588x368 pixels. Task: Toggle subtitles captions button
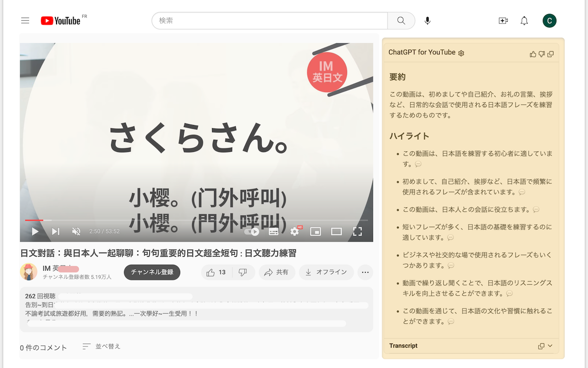(273, 231)
